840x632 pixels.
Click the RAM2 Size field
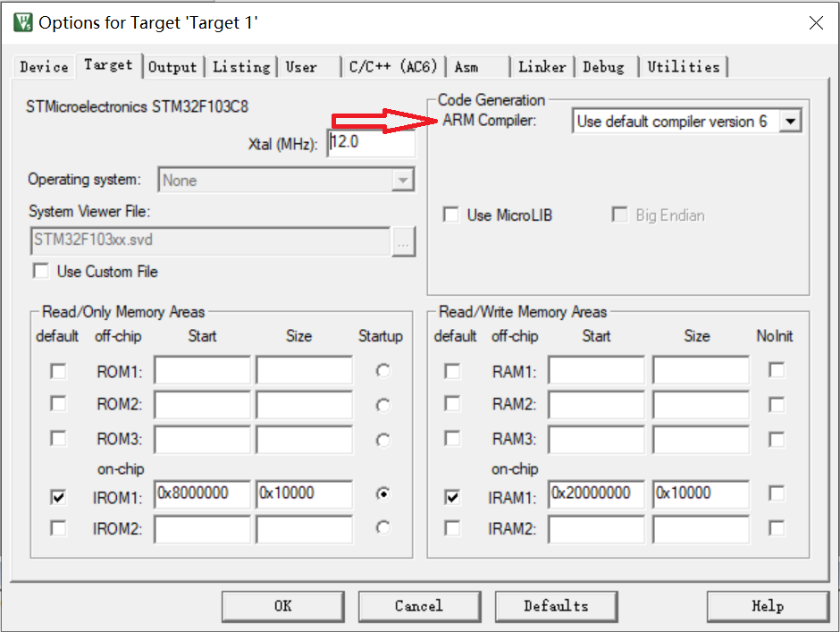[x=701, y=404]
